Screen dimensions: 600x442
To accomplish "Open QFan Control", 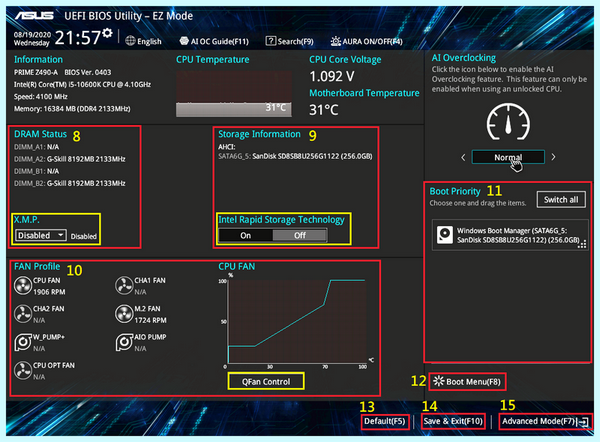I will (266, 382).
